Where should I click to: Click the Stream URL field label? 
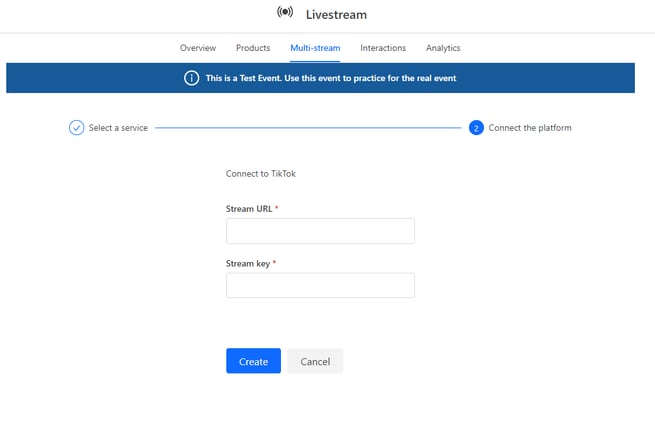click(249, 208)
